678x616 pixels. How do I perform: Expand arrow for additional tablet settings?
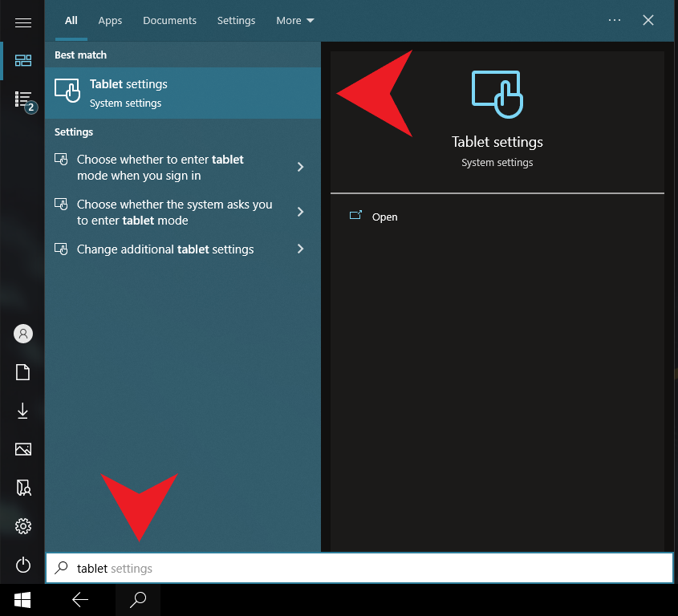click(x=301, y=249)
